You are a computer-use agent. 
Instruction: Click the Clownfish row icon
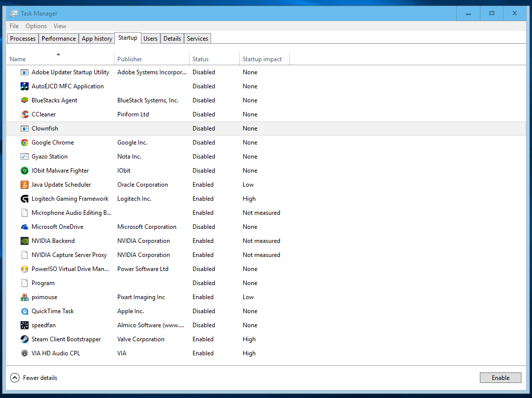[x=25, y=128]
